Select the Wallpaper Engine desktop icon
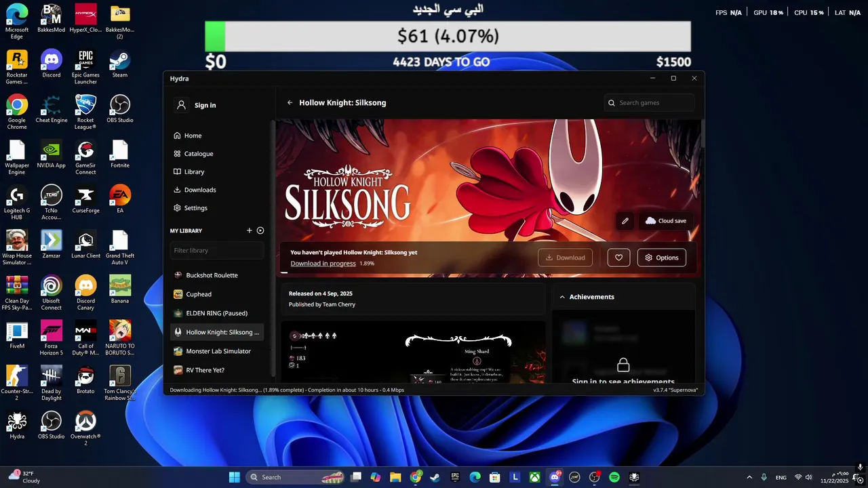This screenshot has height=488, width=868. (17, 157)
